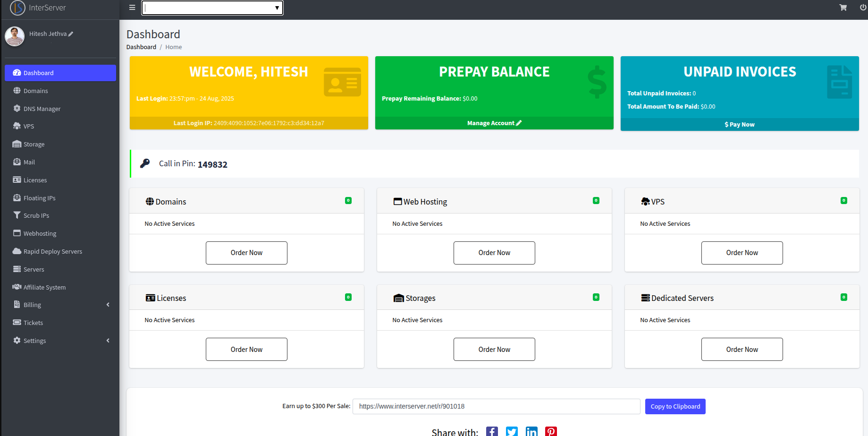The width and height of the screenshot is (868, 436).
Task: Open the Scrub IPs tool
Action: click(36, 215)
